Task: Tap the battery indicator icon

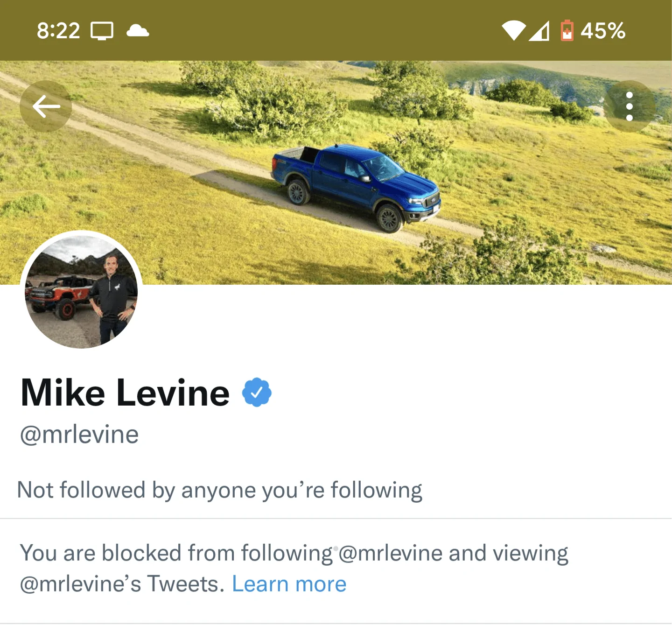Action: (567, 31)
